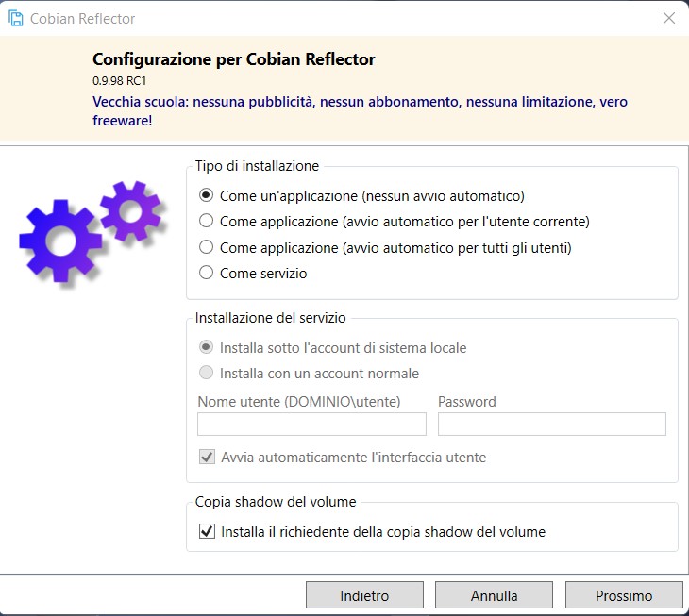Choose autostart for current user option
The height and width of the screenshot is (616, 689).
(206, 221)
